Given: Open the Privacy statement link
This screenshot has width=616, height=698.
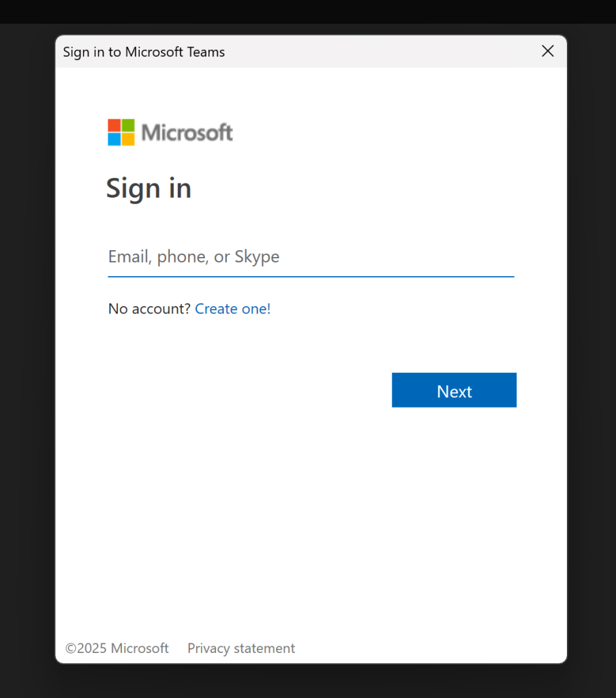Looking at the screenshot, I should tap(241, 648).
